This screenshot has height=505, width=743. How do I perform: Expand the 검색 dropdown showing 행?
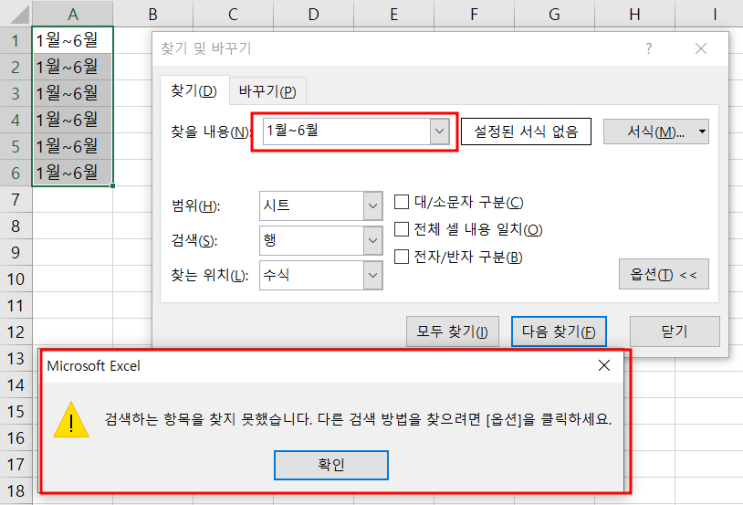coord(373,240)
